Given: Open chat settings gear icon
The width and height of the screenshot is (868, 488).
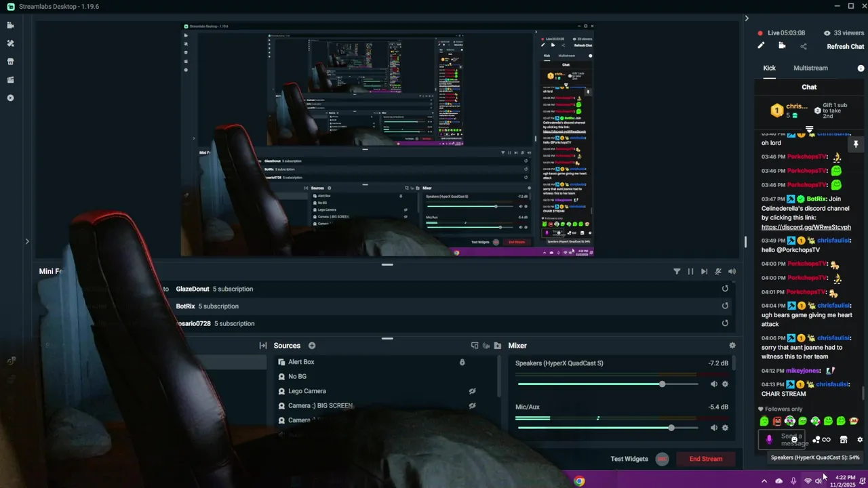Looking at the screenshot, I should tap(860, 440).
